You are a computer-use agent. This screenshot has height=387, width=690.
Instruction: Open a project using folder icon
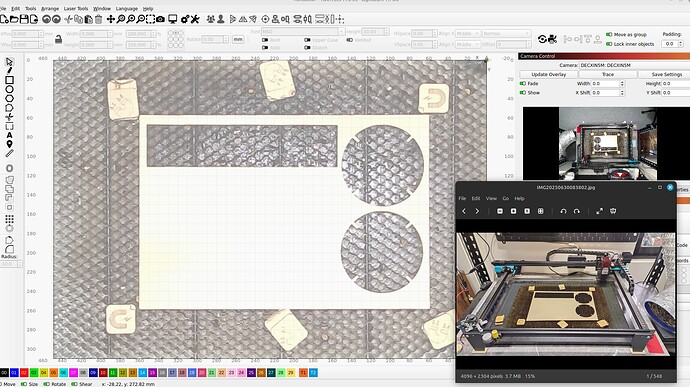pos(14,19)
